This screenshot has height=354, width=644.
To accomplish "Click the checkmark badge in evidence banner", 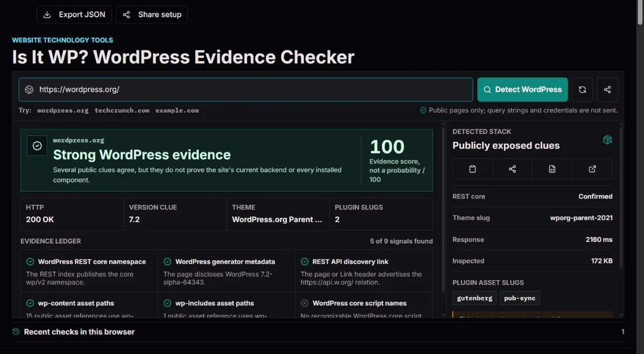I will (x=38, y=146).
